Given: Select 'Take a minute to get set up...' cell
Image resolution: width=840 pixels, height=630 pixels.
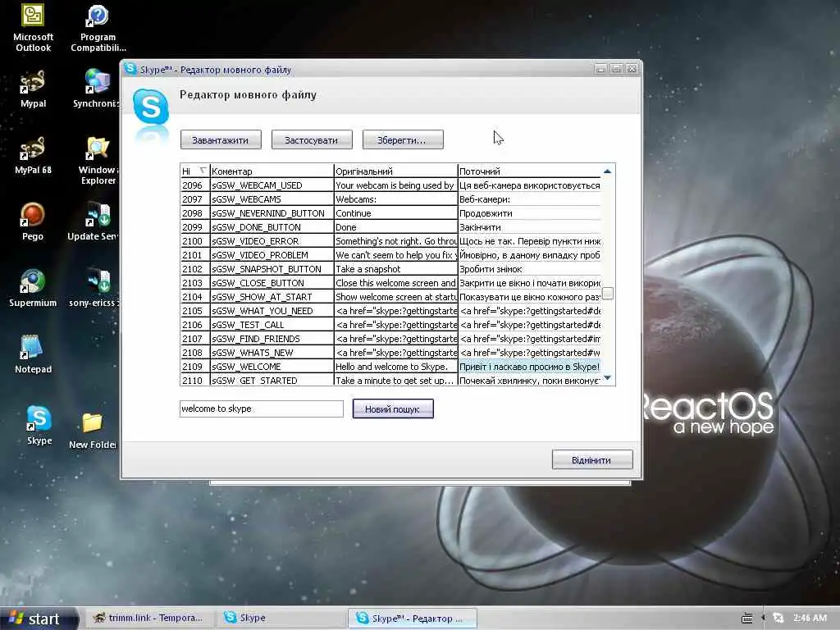Looking at the screenshot, I should click(x=395, y=380).
